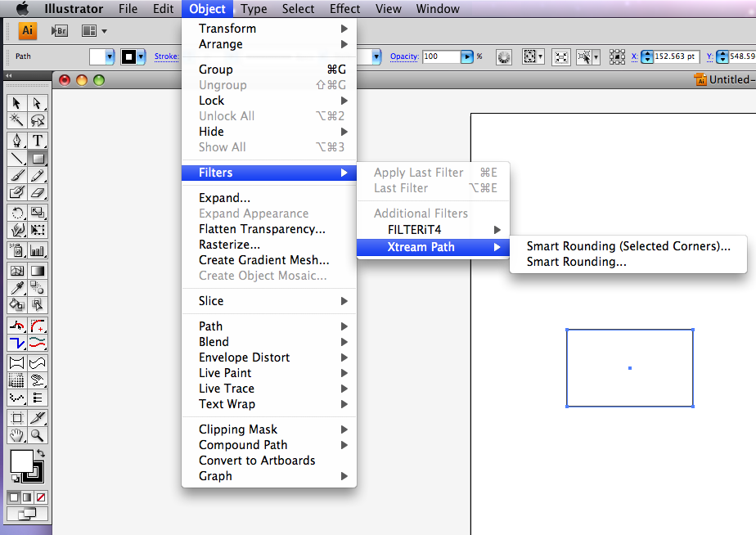Select the Rotate tool
Viewport: 756px width, 535px height.
coord(17,213)
